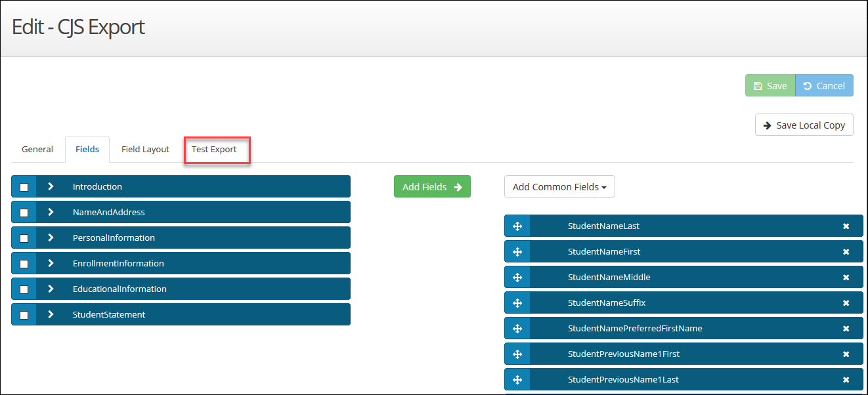Enable the NameAndAddress checkbox
This screenshot has height=395, width=868.
(24, 212)
